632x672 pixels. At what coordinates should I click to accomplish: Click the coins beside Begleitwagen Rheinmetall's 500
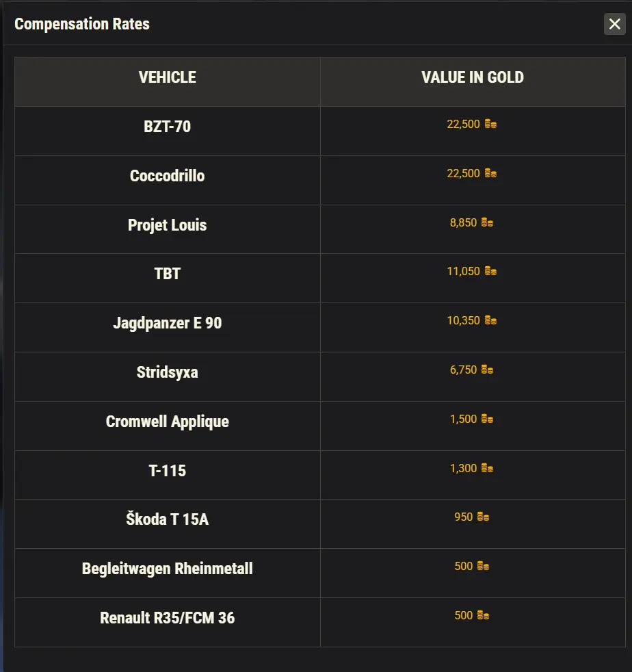pyautogui.click(x=482, y=566)
